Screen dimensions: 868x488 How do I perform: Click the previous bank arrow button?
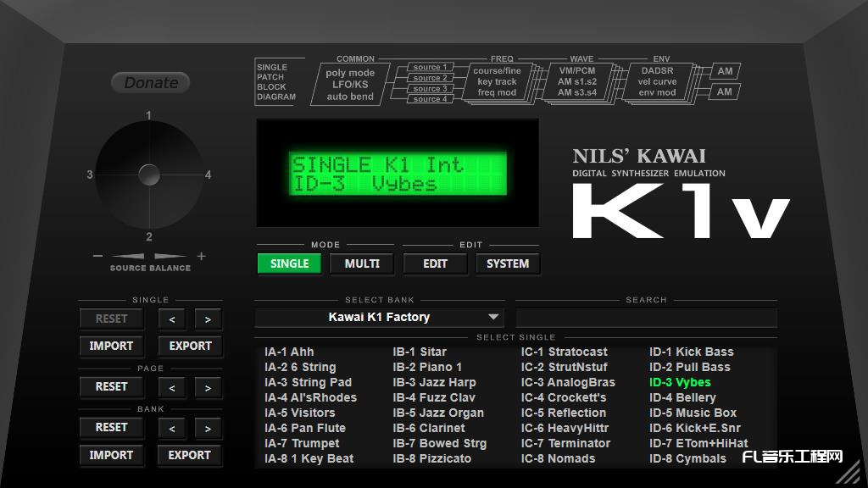pos(172,429)
